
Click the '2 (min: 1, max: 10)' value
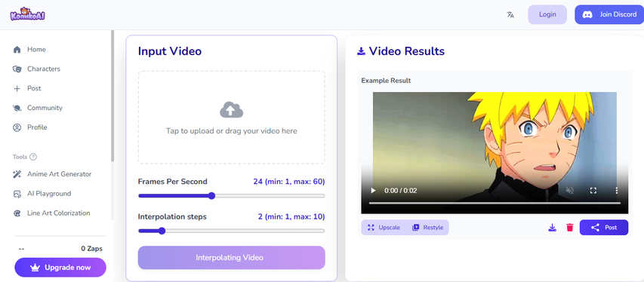pos(291,216)
